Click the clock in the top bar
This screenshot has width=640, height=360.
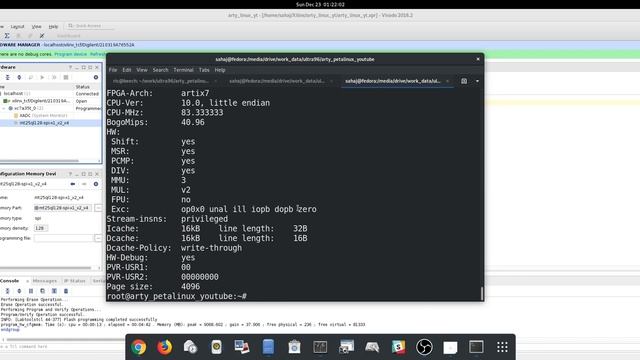point(320,4)
